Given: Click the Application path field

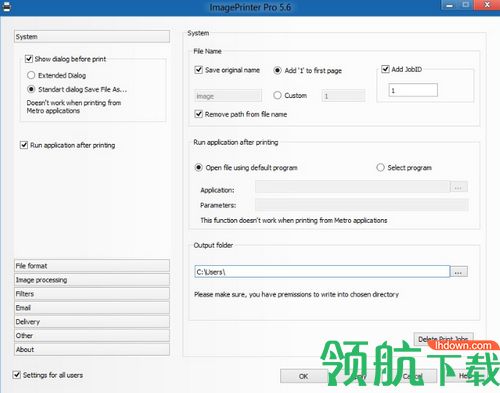Looking at the screenshot, I should click(353, 187).
